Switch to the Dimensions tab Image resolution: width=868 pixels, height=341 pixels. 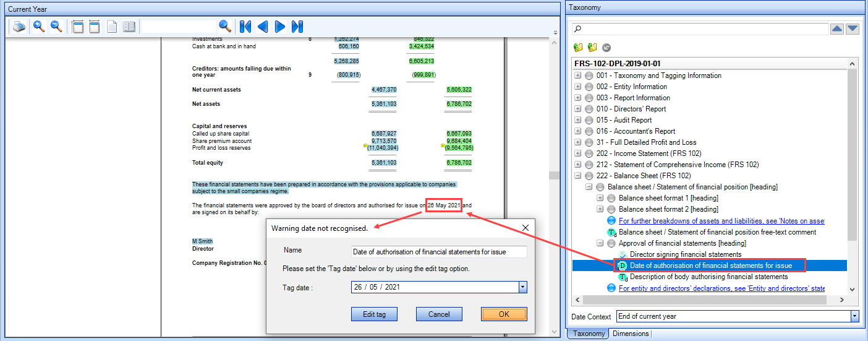(631, 334)
